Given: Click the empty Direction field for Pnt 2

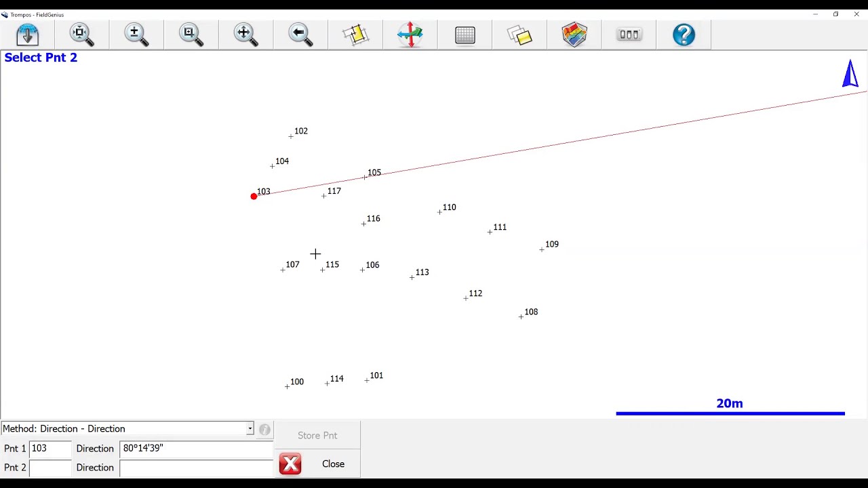Looking at the screenshot, I should (197, 468).
